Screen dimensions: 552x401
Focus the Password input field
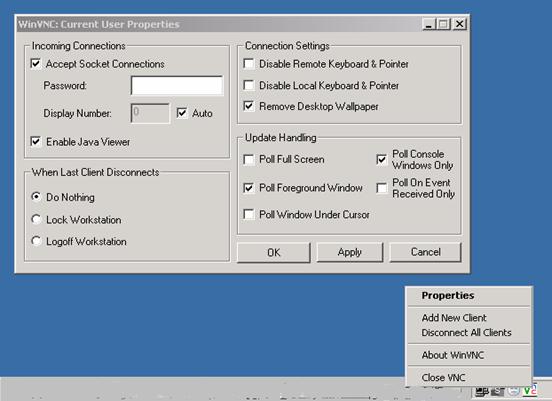click(177, 85)
